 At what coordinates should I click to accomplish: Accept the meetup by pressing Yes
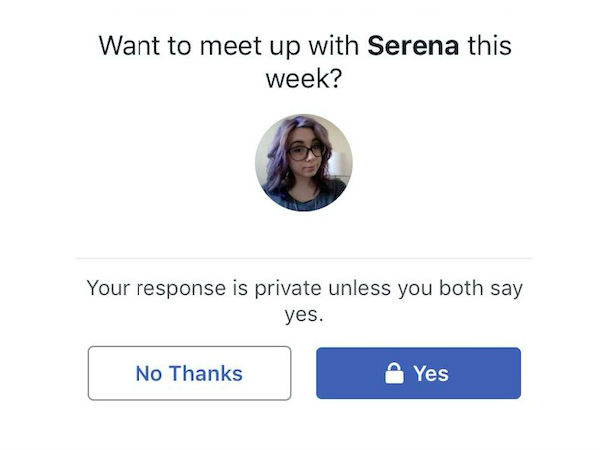tap(418, 374)
